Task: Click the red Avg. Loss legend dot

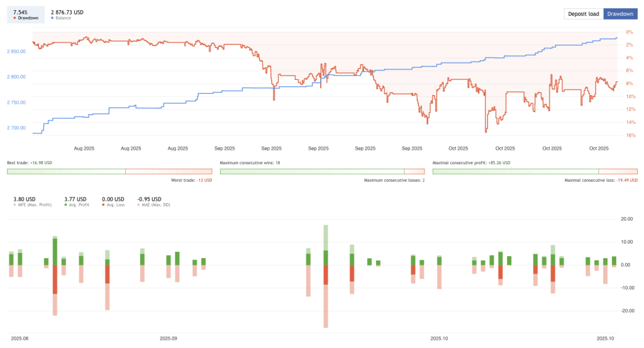Action: [x=103, y=205]
